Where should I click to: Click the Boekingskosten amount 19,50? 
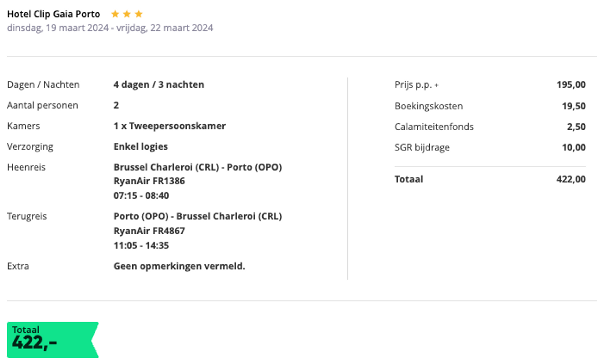pos(574,106)
